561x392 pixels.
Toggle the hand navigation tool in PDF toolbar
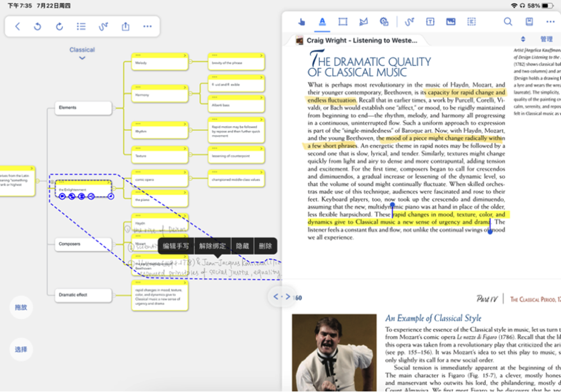[x=302, y=21]
